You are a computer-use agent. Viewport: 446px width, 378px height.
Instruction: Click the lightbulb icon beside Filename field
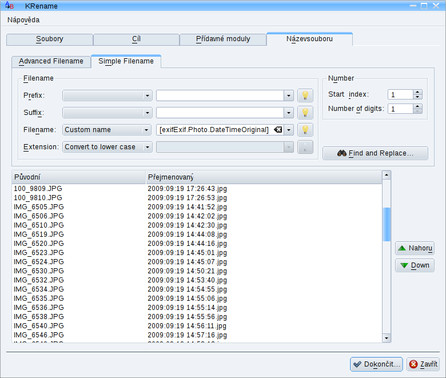305,130
